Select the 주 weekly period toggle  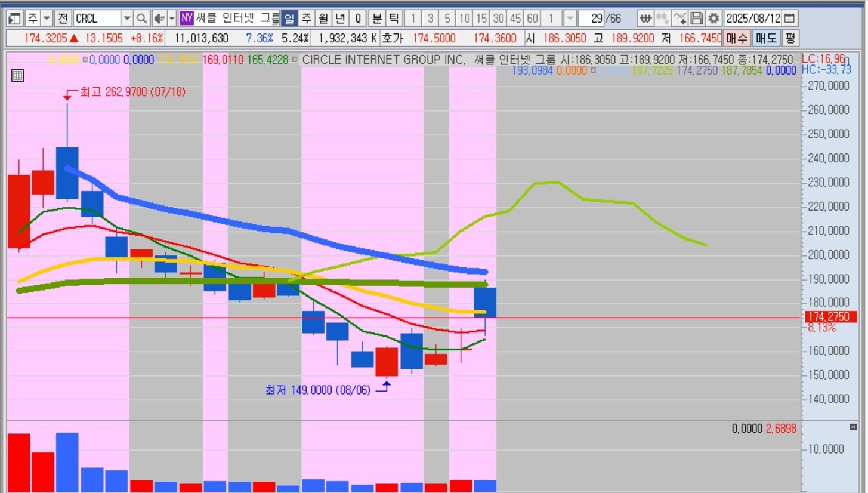[306, 19]
